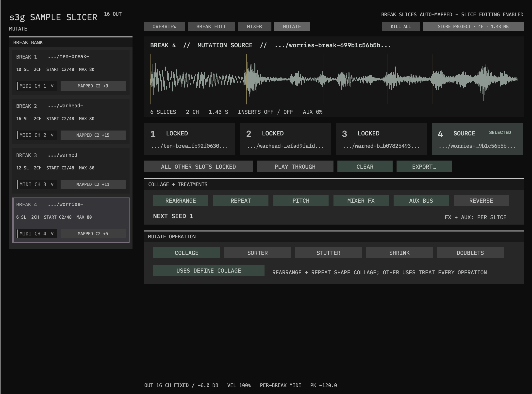Open the EXPORT… dialog
The height and width of the screenshot is (394, 532).
(x=424, y=167)
